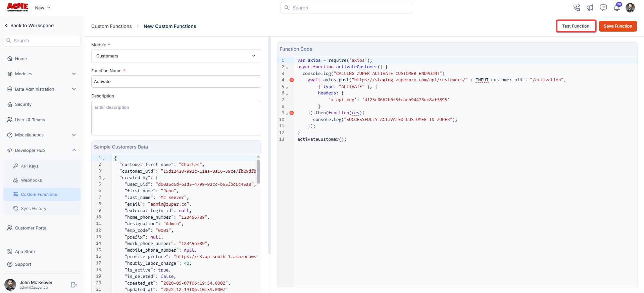
Task: Click the Security lock icon
Action: 10,104
